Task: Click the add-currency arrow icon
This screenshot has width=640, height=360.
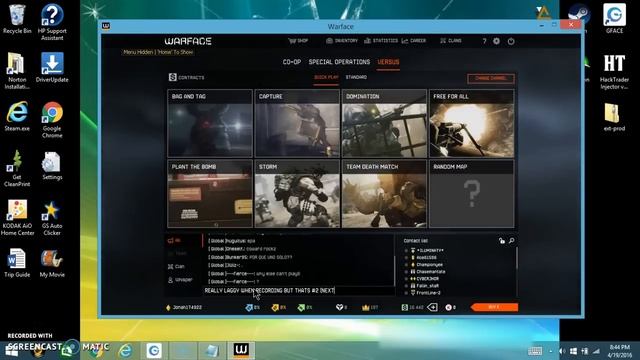Action: tap(432, 307)
